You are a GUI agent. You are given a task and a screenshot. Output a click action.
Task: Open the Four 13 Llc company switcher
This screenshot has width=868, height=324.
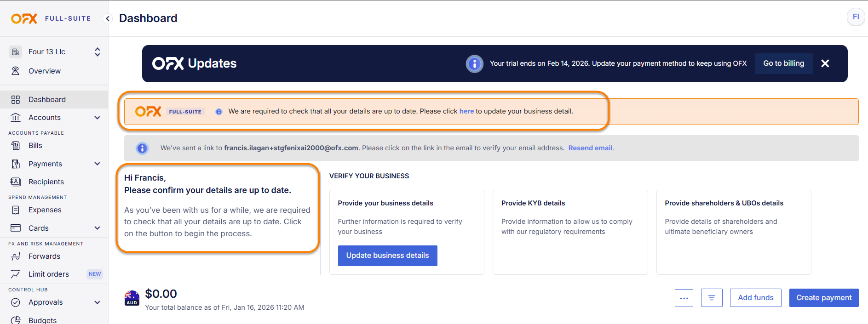(x=97, y=52)
